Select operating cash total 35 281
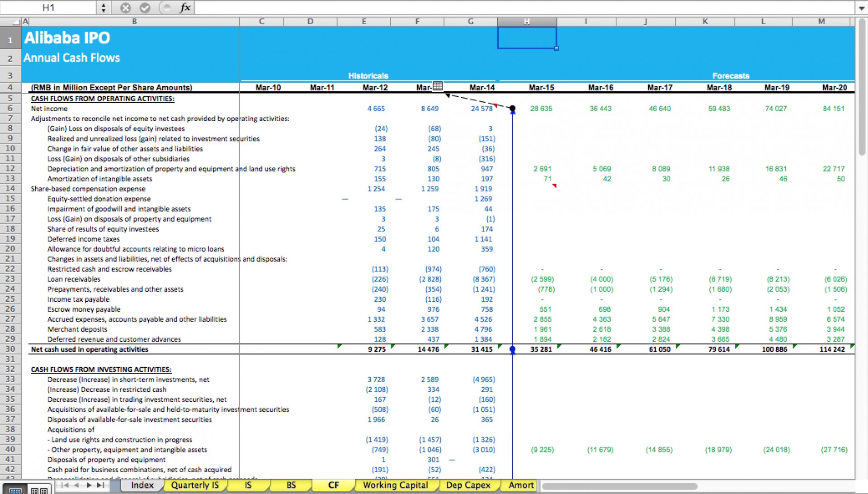Viewport: 868px width, 494px height. coord(541,349)
